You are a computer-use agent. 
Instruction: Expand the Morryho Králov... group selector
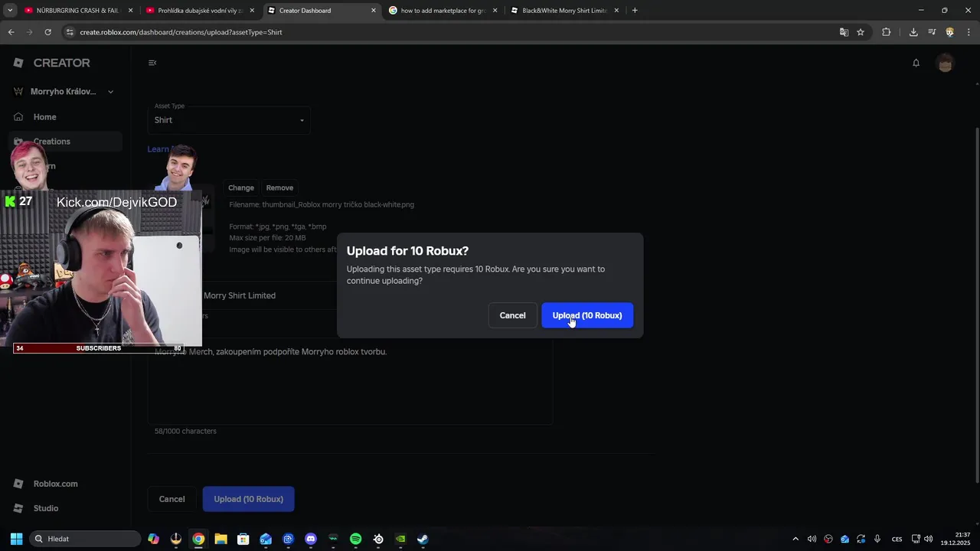[64, 92]
